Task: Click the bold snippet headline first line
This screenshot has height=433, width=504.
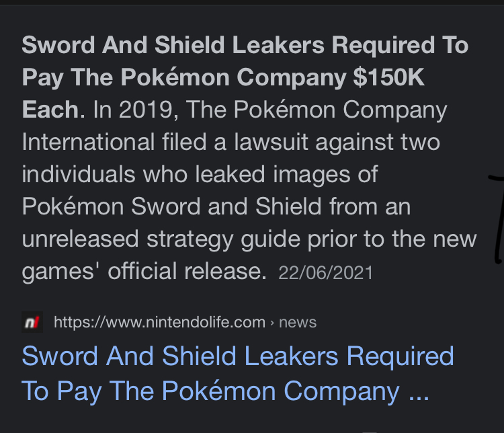Action: pyautogui.click(x=245, y=45)
